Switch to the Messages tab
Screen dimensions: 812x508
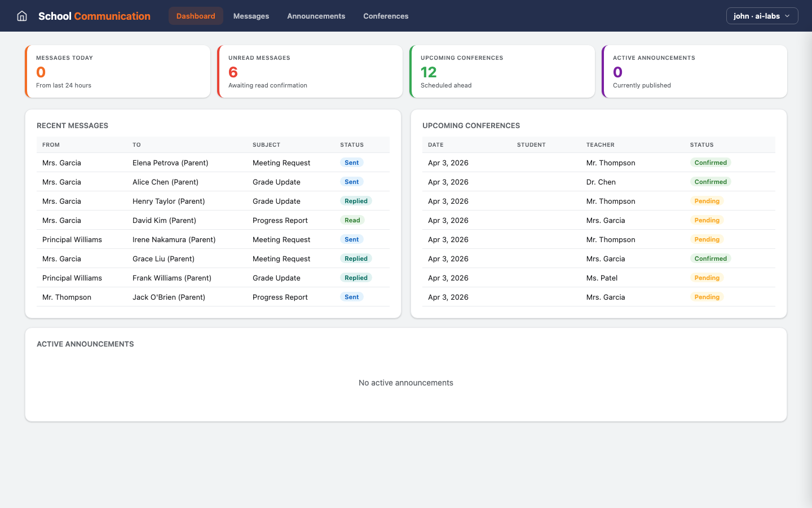point(251,16)
